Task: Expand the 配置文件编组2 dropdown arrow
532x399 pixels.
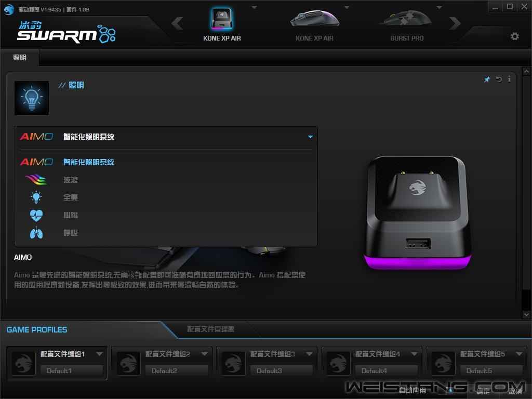Action: point(204,354)
